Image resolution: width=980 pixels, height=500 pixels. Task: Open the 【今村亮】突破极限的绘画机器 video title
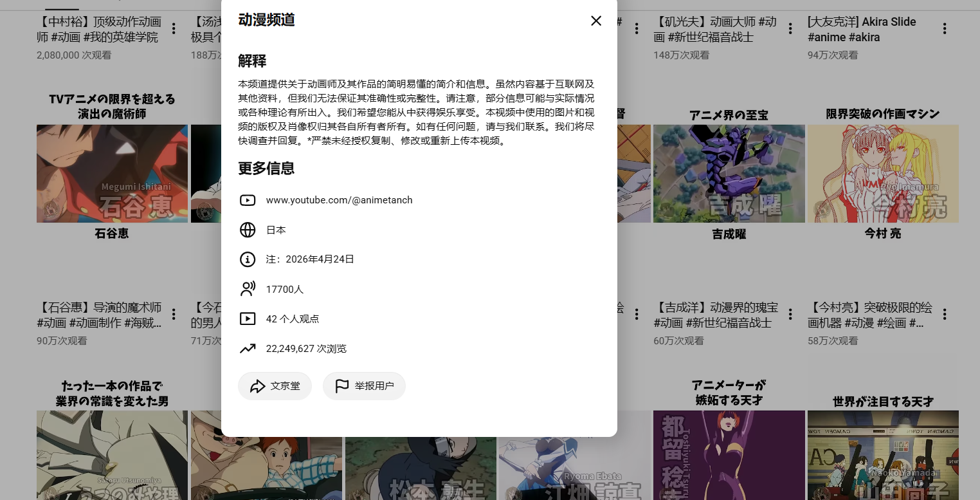[870, 315]
